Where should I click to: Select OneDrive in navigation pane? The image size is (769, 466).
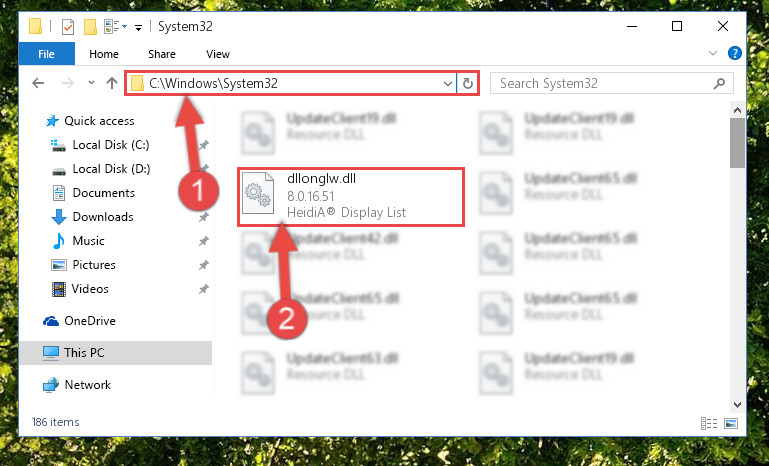[90, 321]
